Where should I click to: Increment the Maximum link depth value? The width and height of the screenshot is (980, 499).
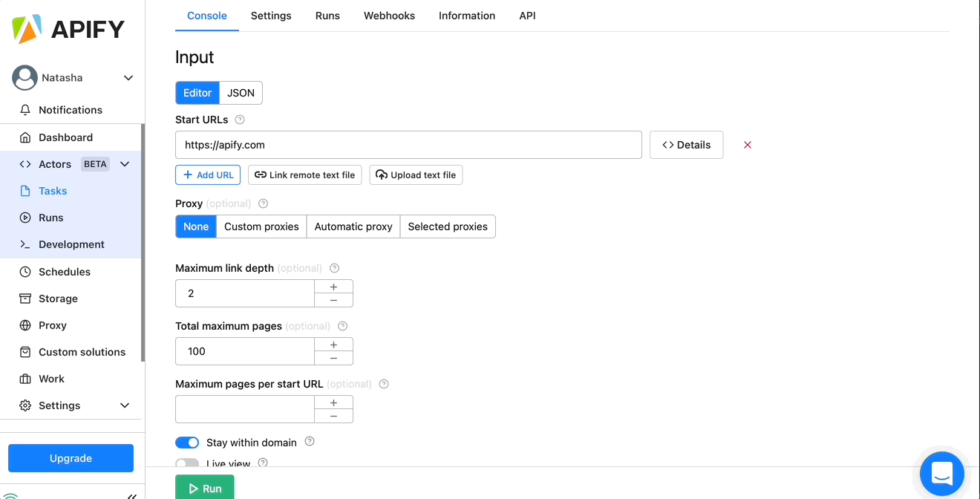point(333,287)
